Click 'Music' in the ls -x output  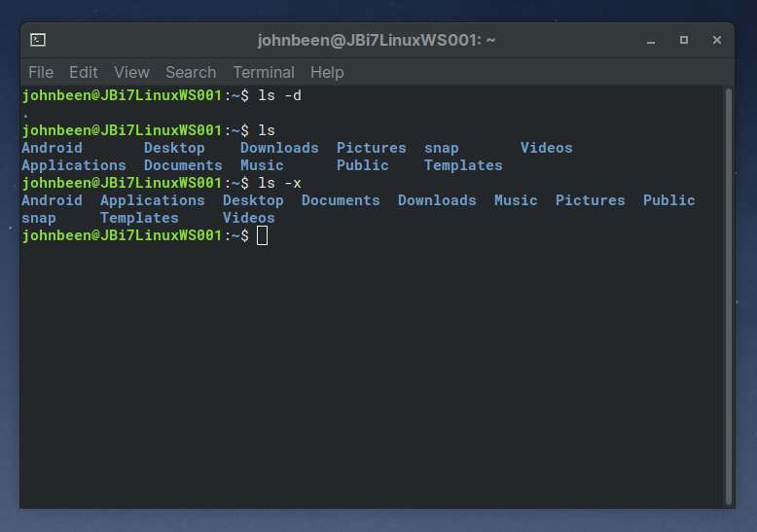pos(516,200)
